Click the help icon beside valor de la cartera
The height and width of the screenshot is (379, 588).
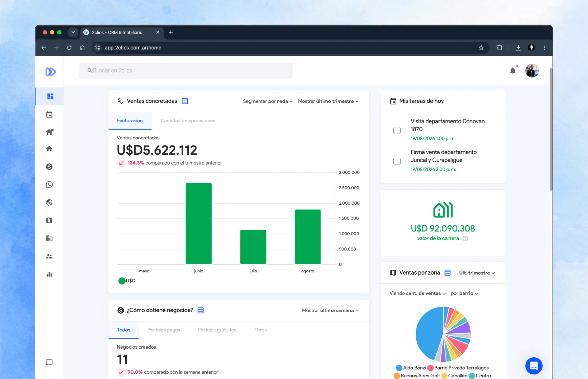(x=465, y=239)
